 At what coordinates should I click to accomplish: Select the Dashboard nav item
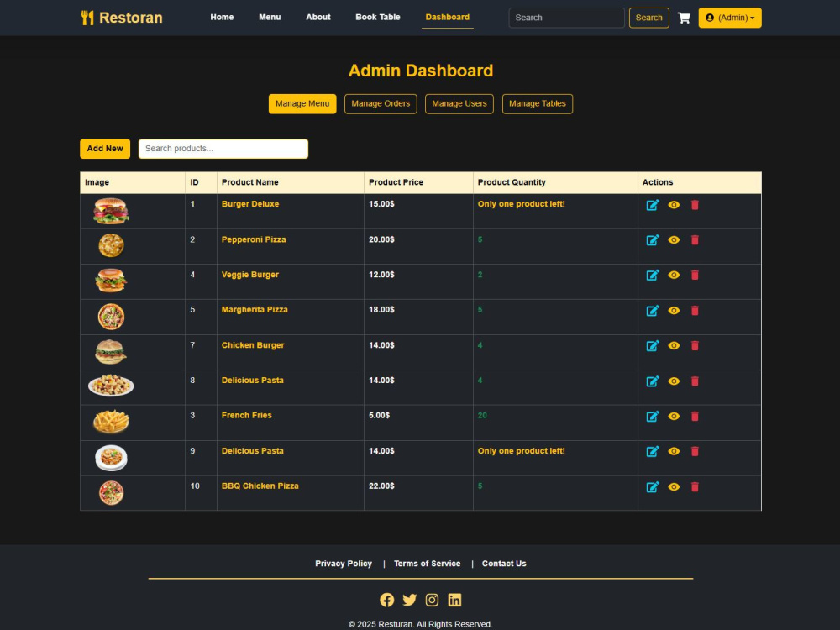(448, 17)
